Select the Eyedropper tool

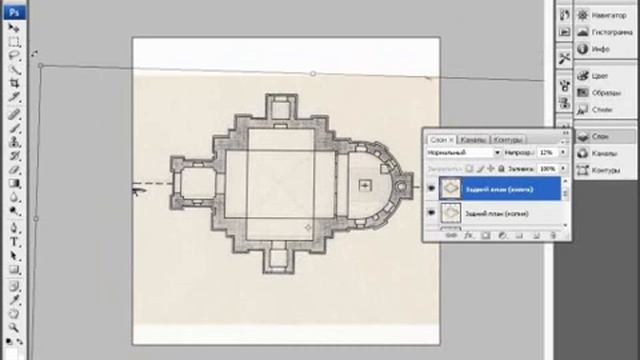tap(14, 300)
